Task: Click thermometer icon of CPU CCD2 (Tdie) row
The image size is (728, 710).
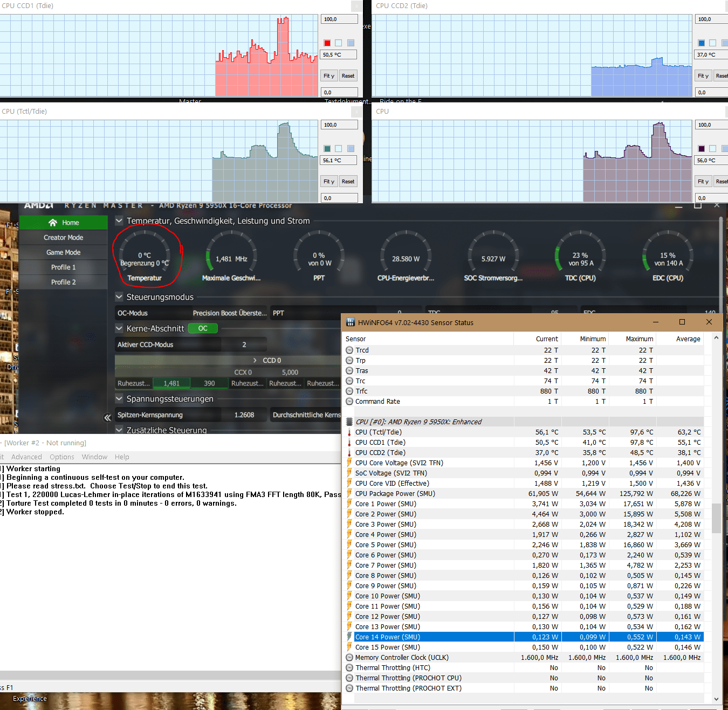Action: click(x=349, y=453)
